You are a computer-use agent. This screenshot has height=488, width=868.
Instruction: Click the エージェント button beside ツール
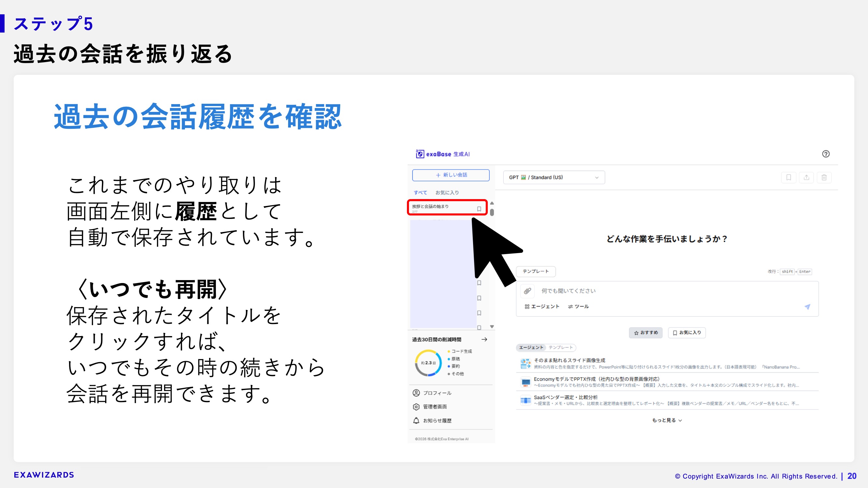[x=542, y=306]
